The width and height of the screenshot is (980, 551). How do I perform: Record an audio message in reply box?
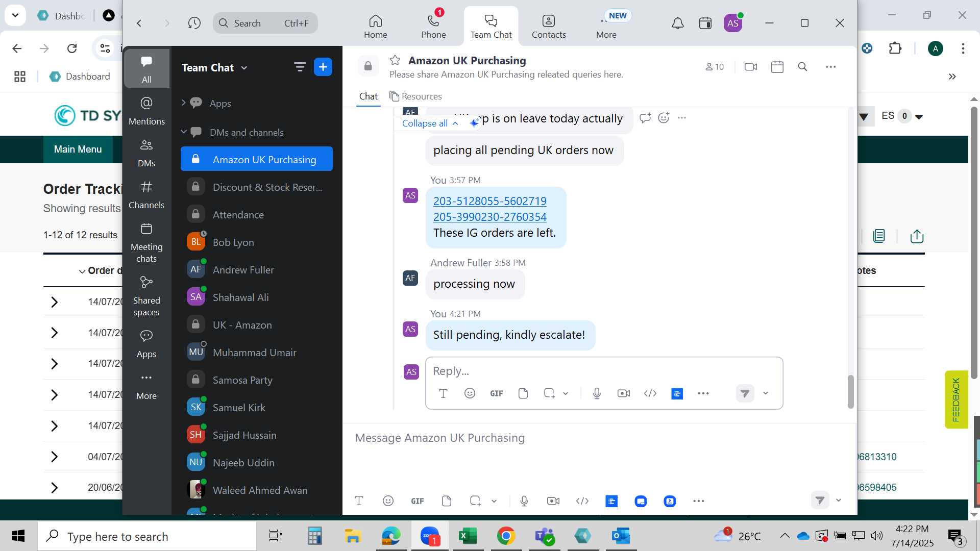pyautogui.click(x=597, y=393)
